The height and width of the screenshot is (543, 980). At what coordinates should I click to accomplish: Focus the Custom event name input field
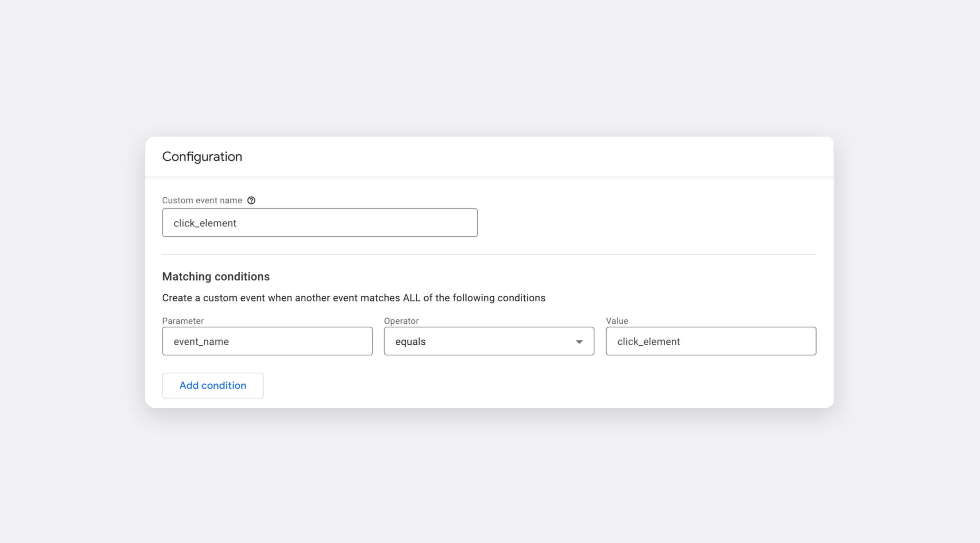[320, 223]
